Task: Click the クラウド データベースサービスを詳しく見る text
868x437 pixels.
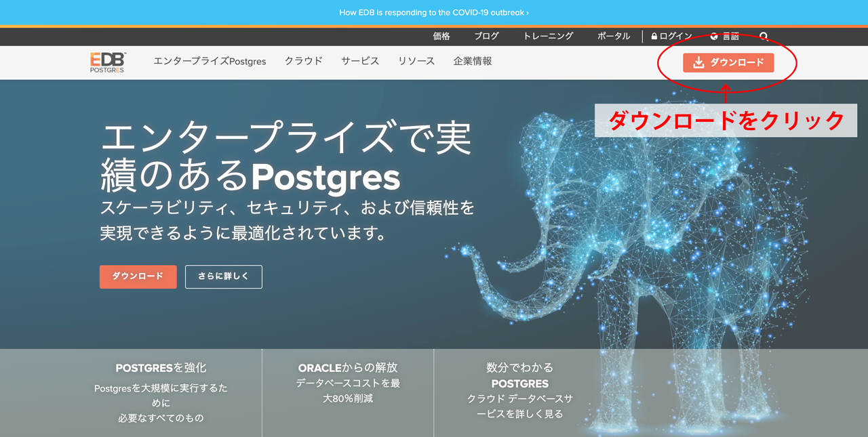Action: point(520,406)
